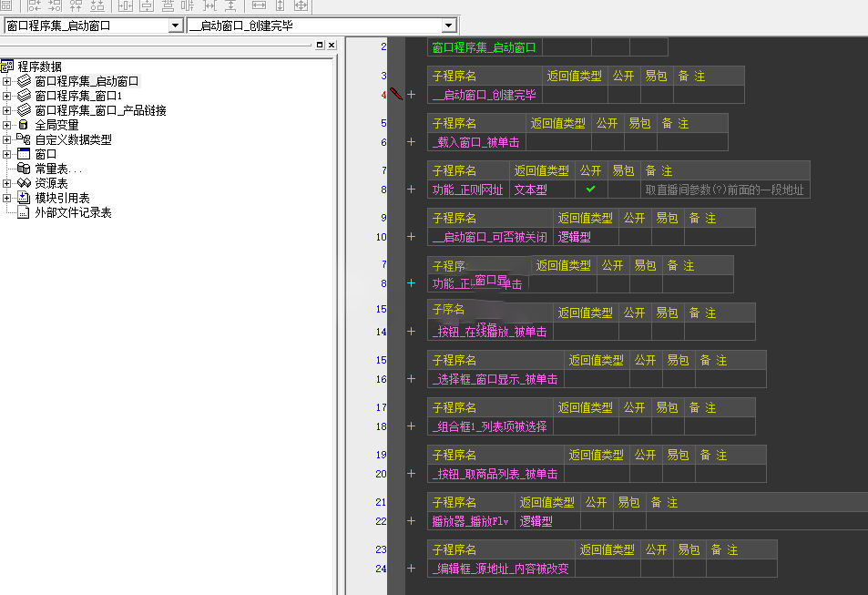
Task: Open the __启动窗口_创建完毕 dropdown arrow
Action: point(448,26)
